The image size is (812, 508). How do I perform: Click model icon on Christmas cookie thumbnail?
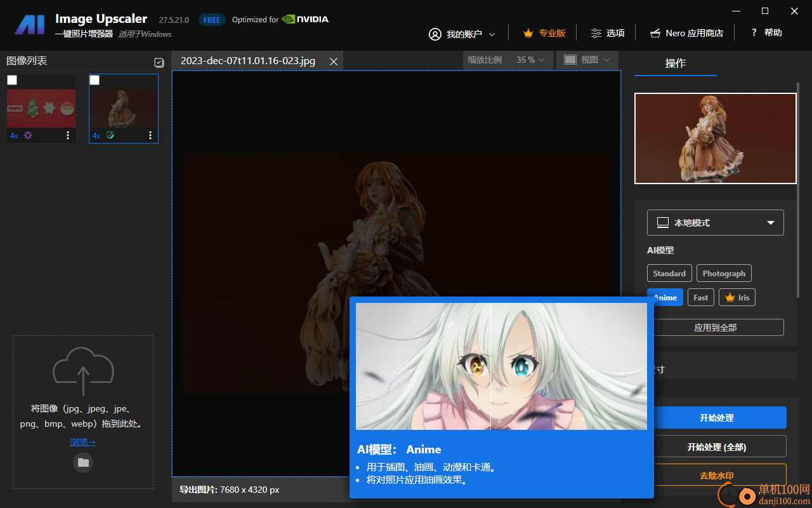click(x=28, y=135)
